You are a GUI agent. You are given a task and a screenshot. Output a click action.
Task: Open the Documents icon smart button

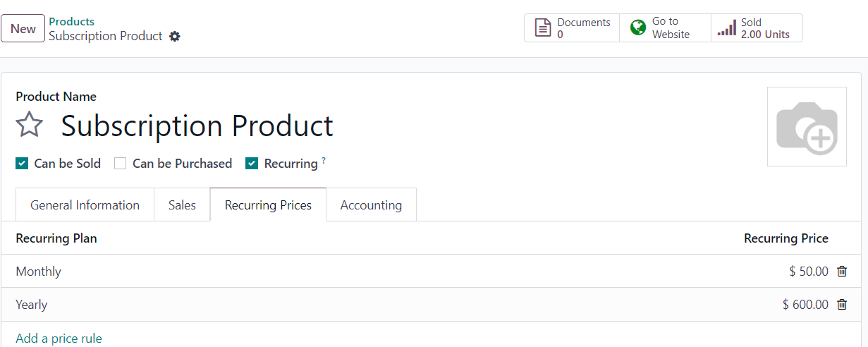[x=543, y=28]
